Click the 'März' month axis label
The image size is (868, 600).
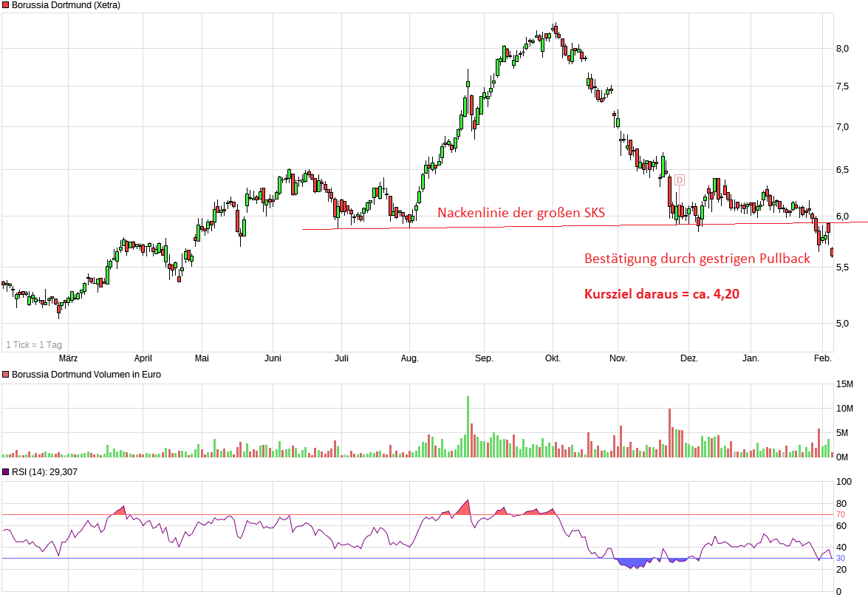pos(68,358)
